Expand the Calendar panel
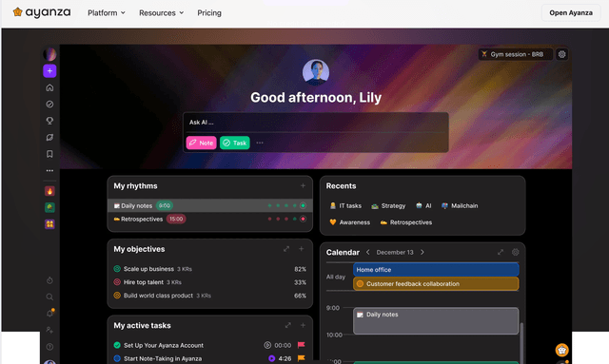Image resolution: width=609 pixels, height=364 pixels. click(501, 252)
